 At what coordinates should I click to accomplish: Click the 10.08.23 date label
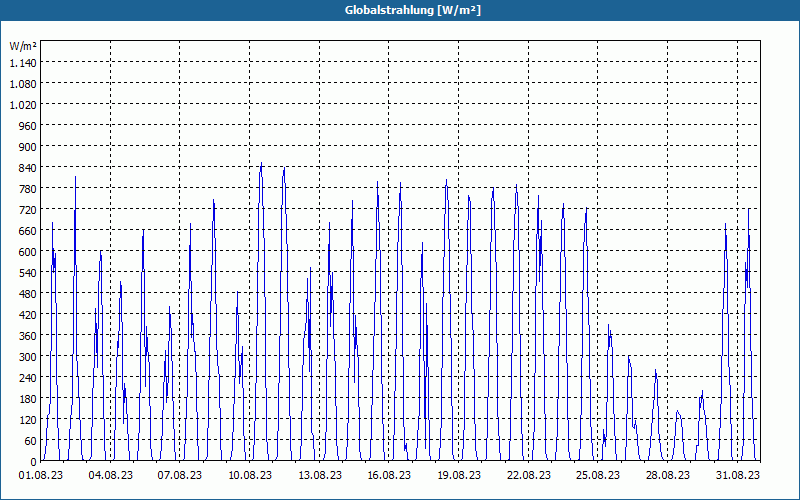click(249, 475)
